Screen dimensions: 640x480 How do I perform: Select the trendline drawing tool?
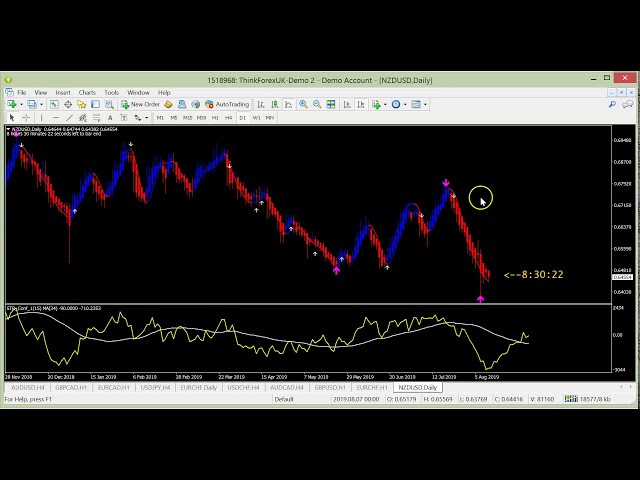click(x=69, y=118)
